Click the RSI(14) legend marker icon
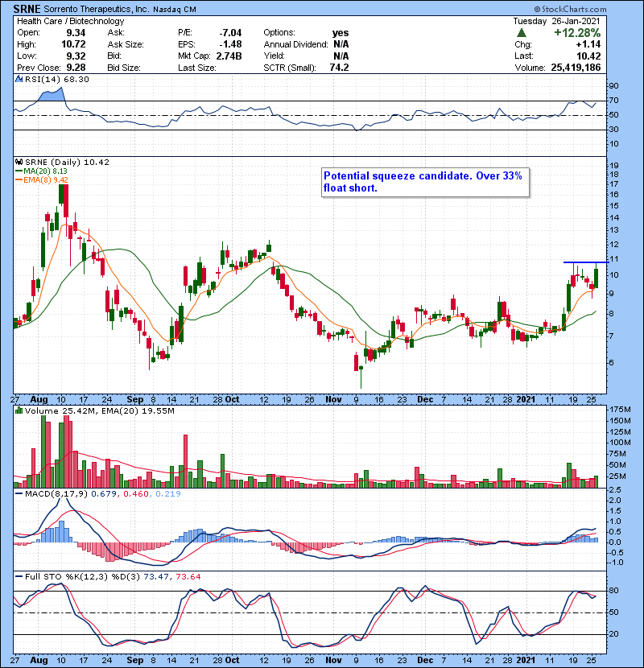 click(17, 80)
